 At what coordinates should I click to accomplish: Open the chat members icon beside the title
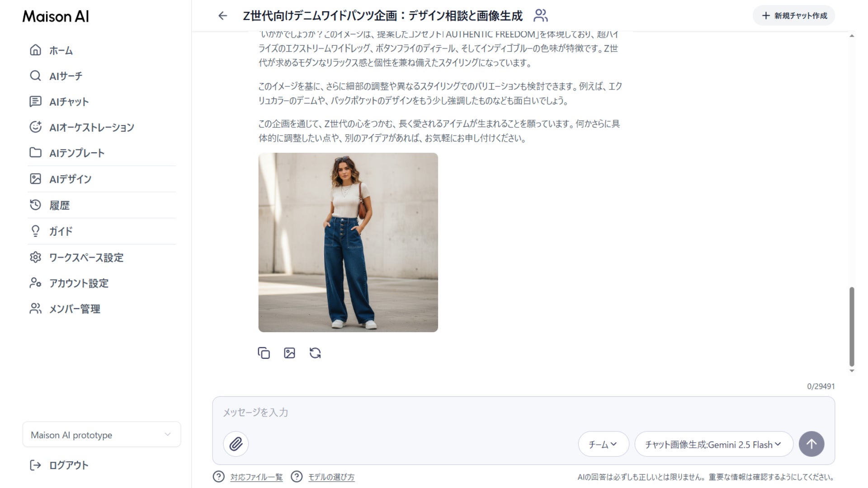click(x=540, y=16)
